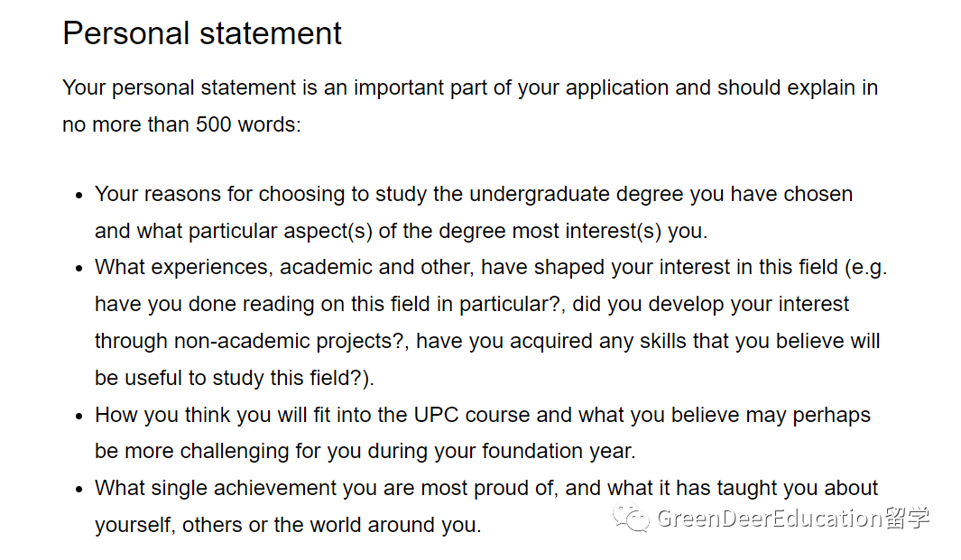Click the bullet before 'What single achievement'
Viewport: 961px width, 560px height.
[79, 489]
